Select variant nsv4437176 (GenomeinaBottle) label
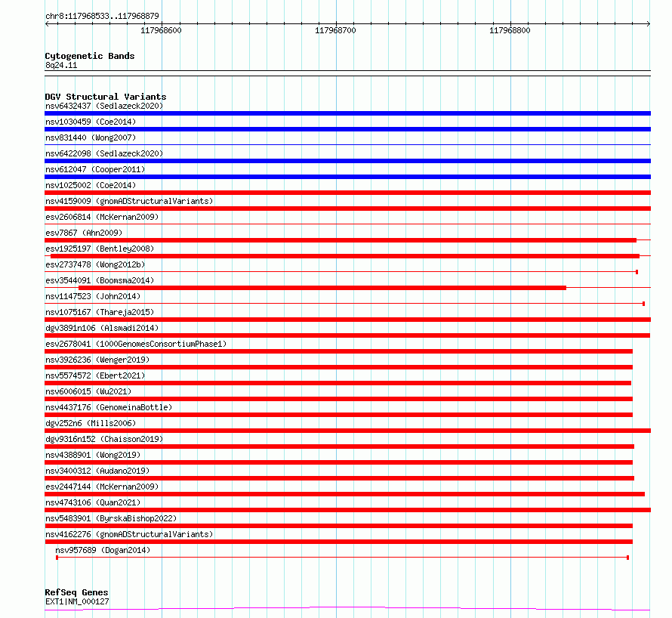This screenshot has height=618, width=672. (x=109, y=407)
